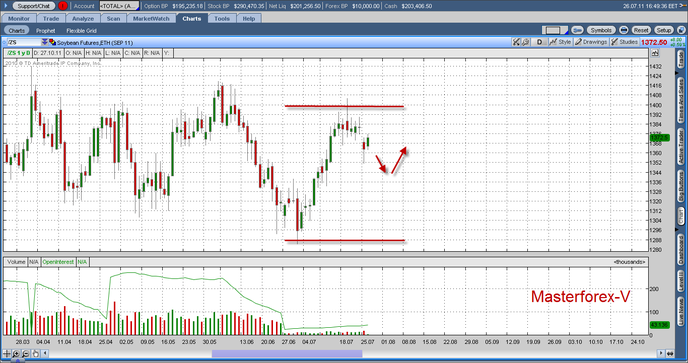Open the Style chart menu
Viewport: 688px width, 363px height.
(x=560, y=42)
